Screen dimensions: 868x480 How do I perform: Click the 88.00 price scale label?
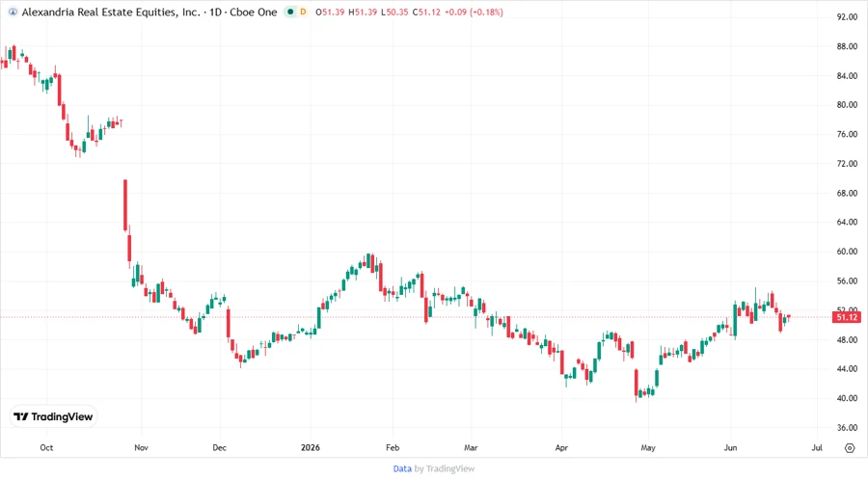tap(847, 46)
